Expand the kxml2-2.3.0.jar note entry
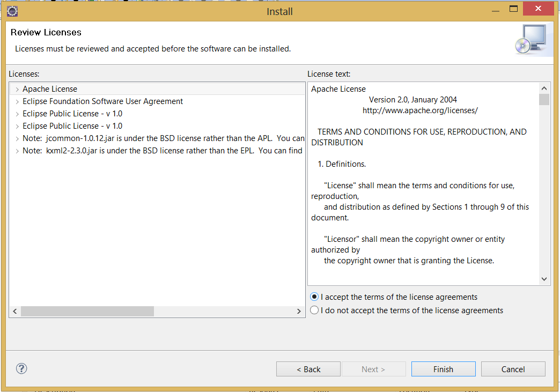 pyautogui.click(x=17, y=151)
